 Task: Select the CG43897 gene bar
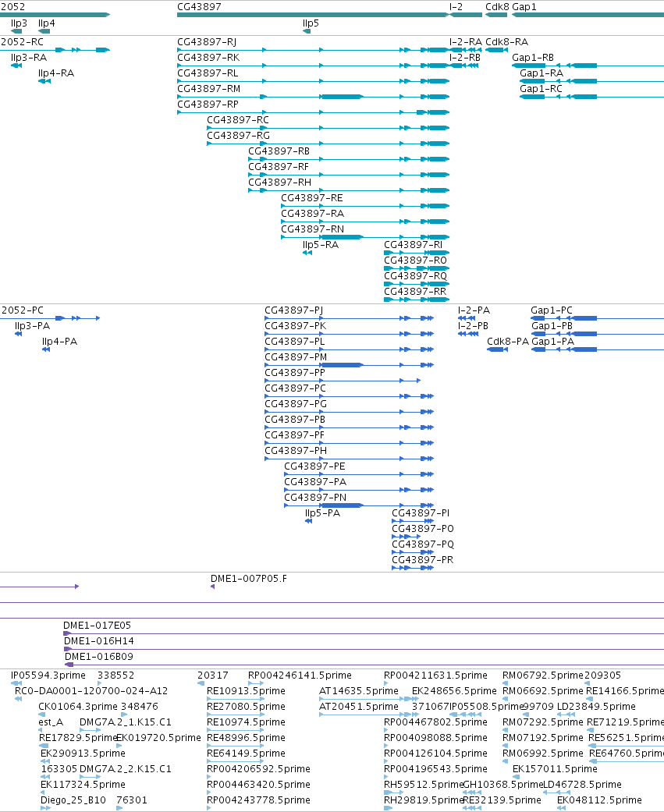coord(313,15)
